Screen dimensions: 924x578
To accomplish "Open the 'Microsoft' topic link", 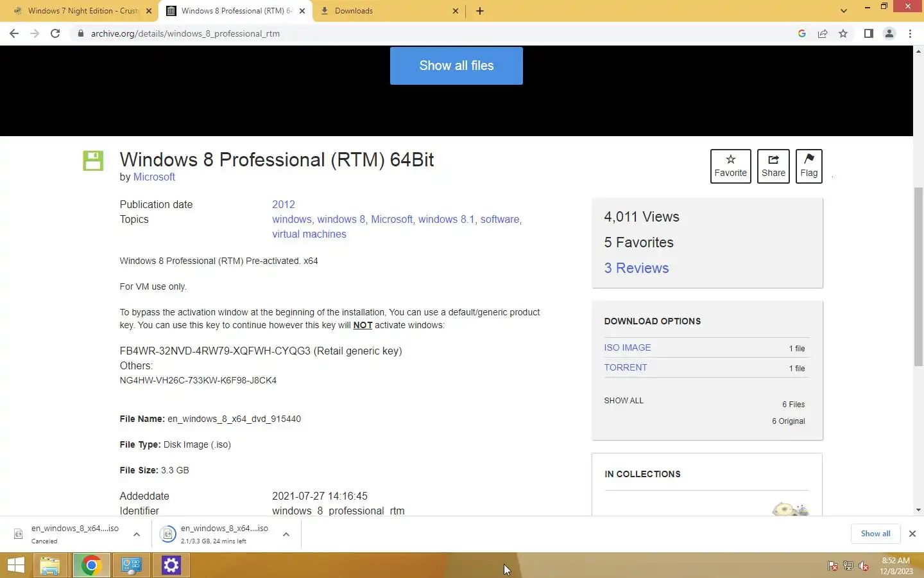I will [x=391, y=220].
